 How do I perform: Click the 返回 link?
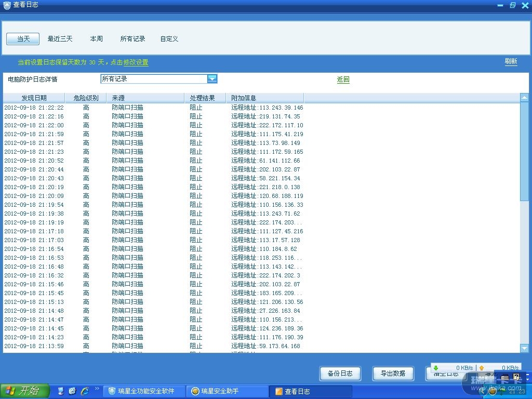pos(343,79)
